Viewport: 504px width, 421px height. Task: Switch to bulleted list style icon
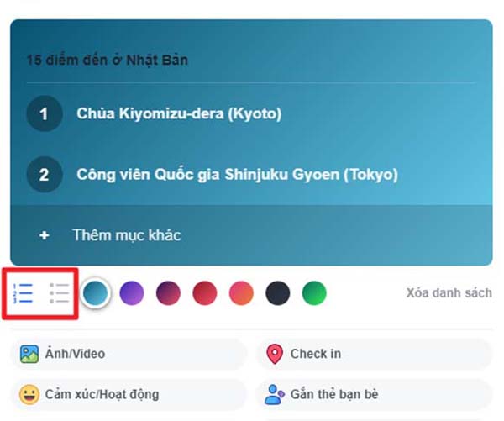pyautogui.click(x=60, y=293)
